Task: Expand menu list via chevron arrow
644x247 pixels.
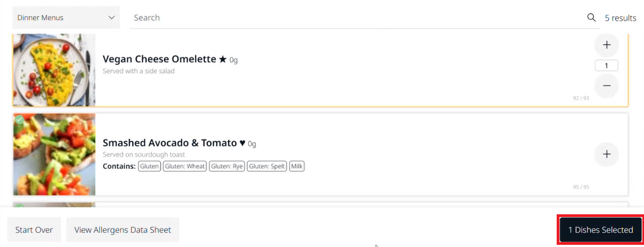Action: coord(111,17)
